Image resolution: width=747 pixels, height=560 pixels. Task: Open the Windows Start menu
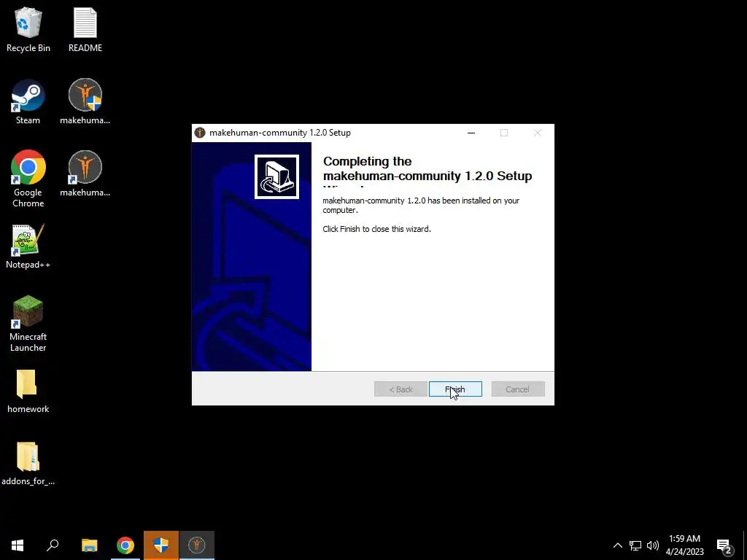[18, 545]
